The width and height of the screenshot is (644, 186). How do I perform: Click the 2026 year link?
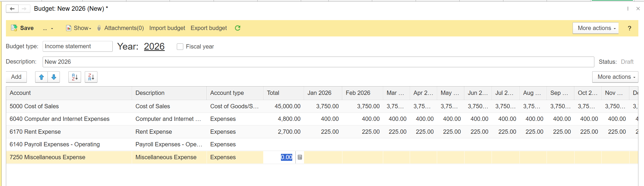pyautogui.click(x=154, y=47)
